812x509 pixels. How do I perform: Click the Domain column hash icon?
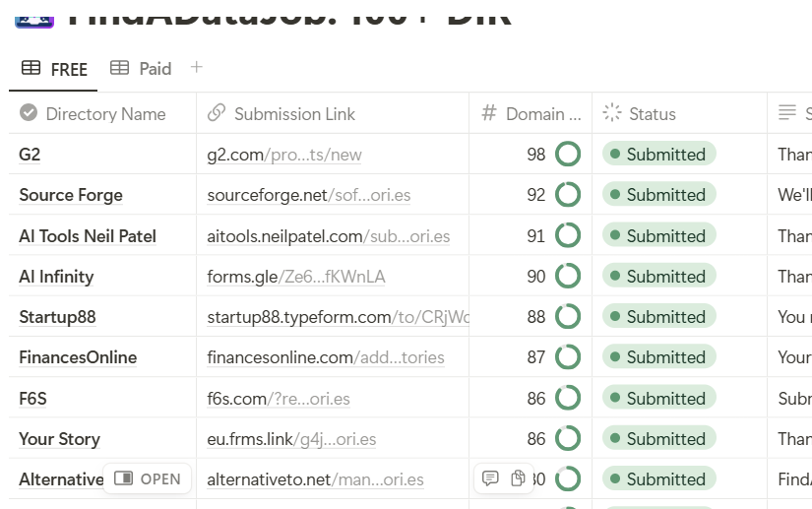point(489,113)
